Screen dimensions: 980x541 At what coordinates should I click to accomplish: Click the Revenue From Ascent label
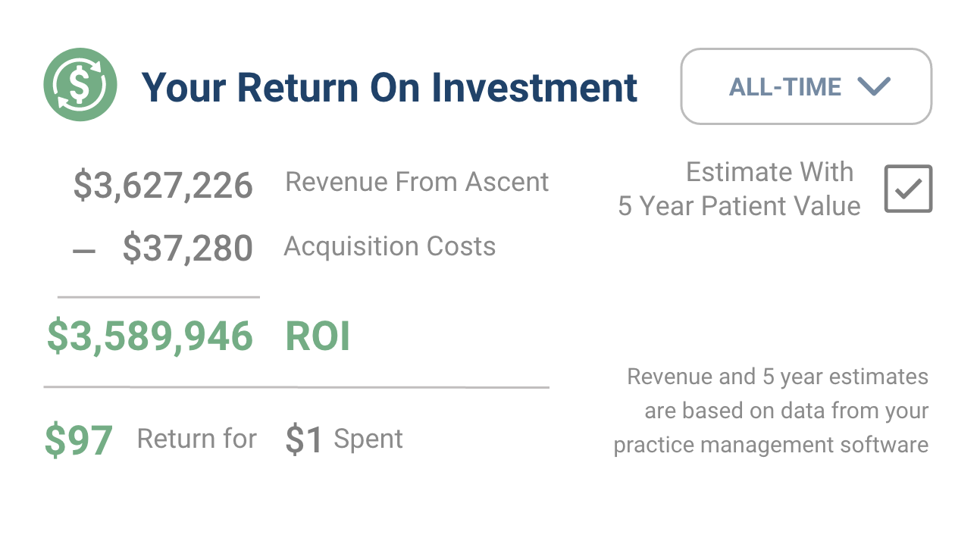pyautogui.click(x=416, y=181)
